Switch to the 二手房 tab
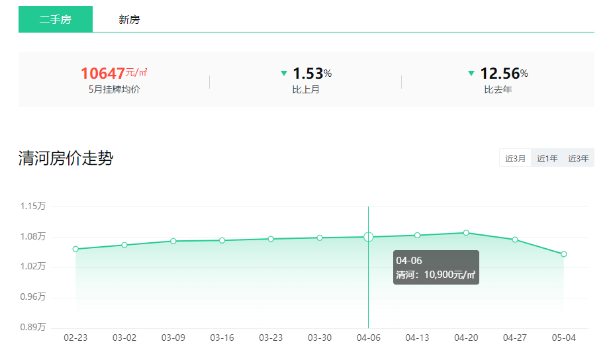Screen dimensions: 609x364 coord(56,19)
